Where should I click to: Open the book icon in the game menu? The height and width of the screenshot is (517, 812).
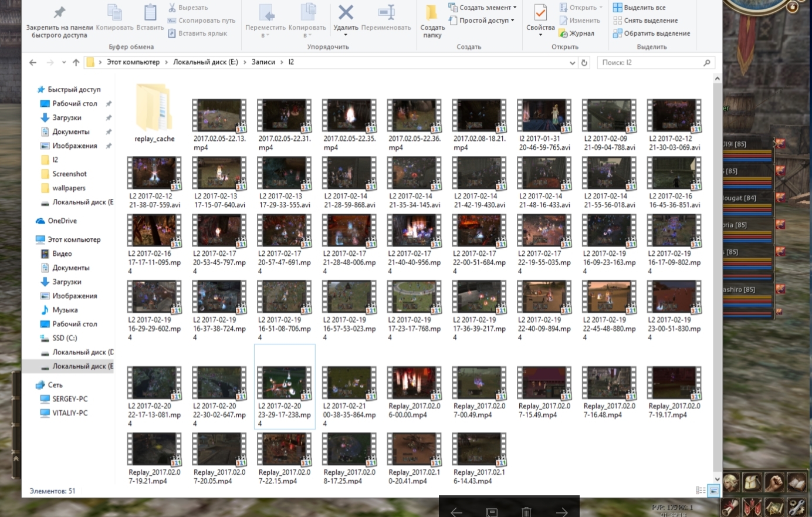[x=797, y=484]
